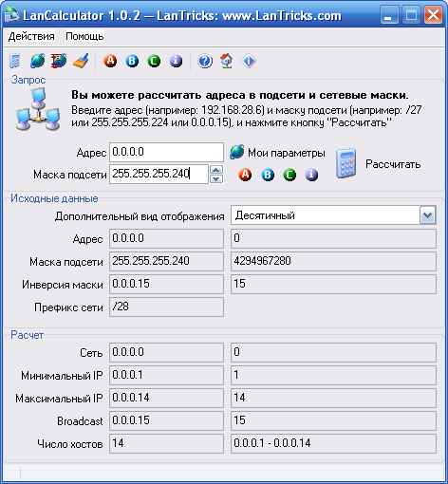Screen dimensions: 448x484
Task: Open the Действия menu
Action: pos(31,36)
